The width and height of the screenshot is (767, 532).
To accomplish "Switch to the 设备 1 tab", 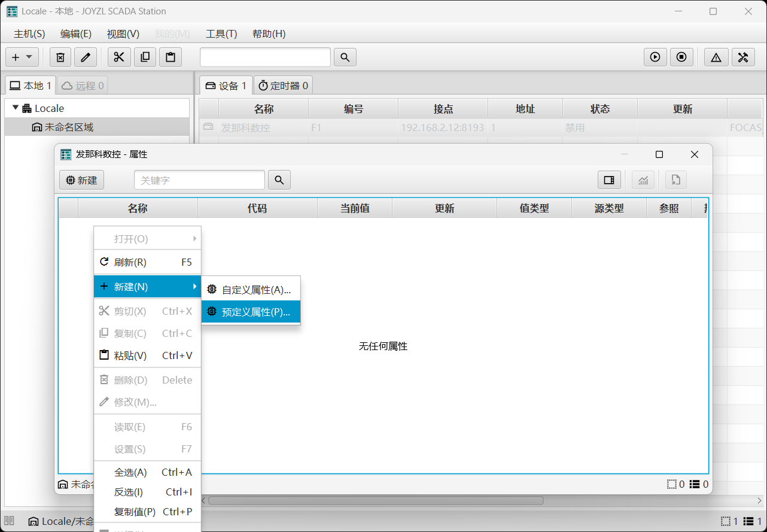I will click(x=226, y=86).
